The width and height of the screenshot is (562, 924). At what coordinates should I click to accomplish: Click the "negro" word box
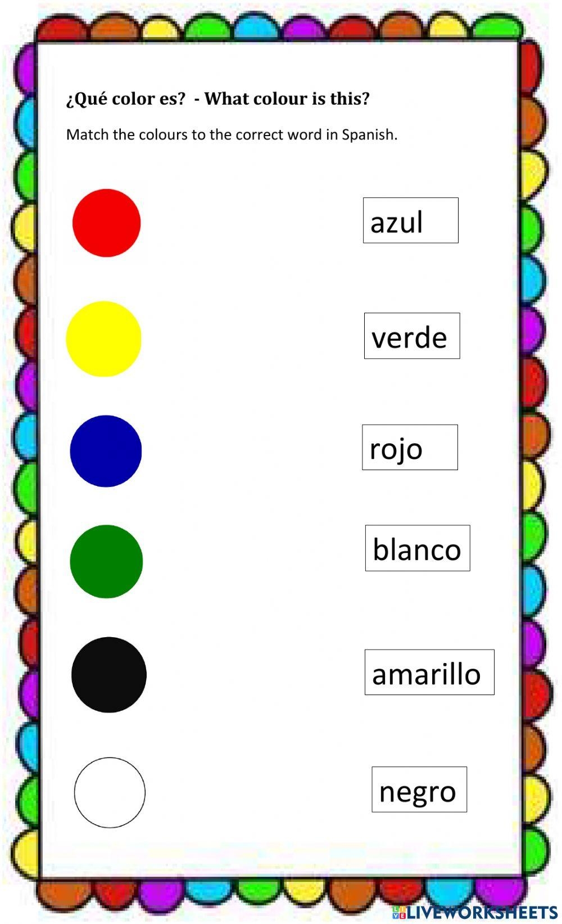(x=419, y=789)
